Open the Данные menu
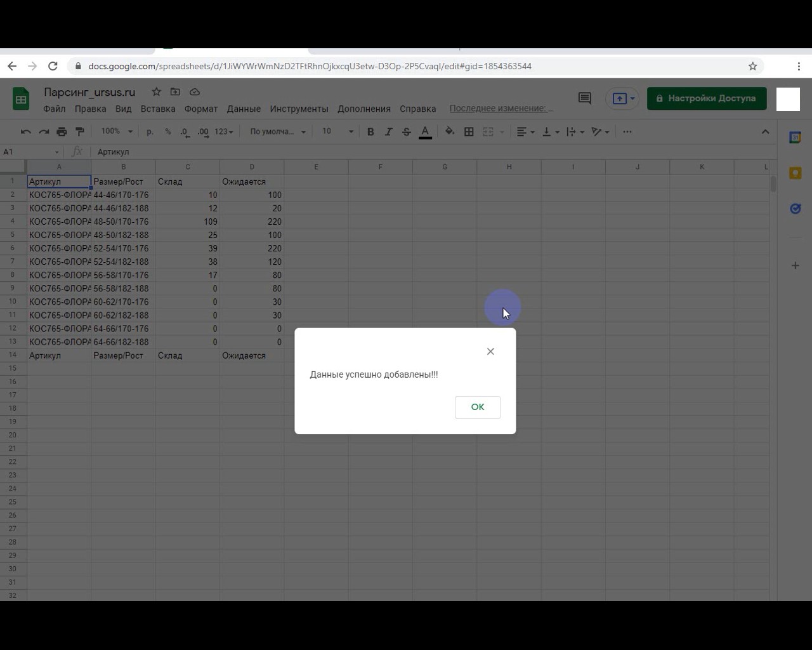The width and height of the screenshot is (812, 650). pos(244,109)
